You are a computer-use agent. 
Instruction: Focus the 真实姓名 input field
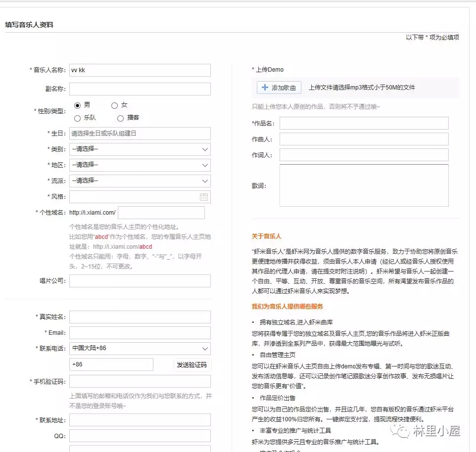[140, 317]
